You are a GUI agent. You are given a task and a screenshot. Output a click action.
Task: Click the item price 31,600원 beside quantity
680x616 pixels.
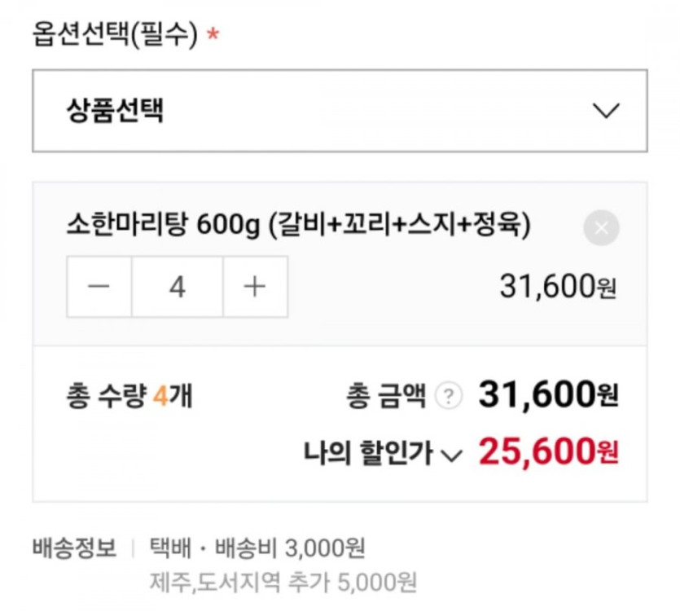[558, 287]
